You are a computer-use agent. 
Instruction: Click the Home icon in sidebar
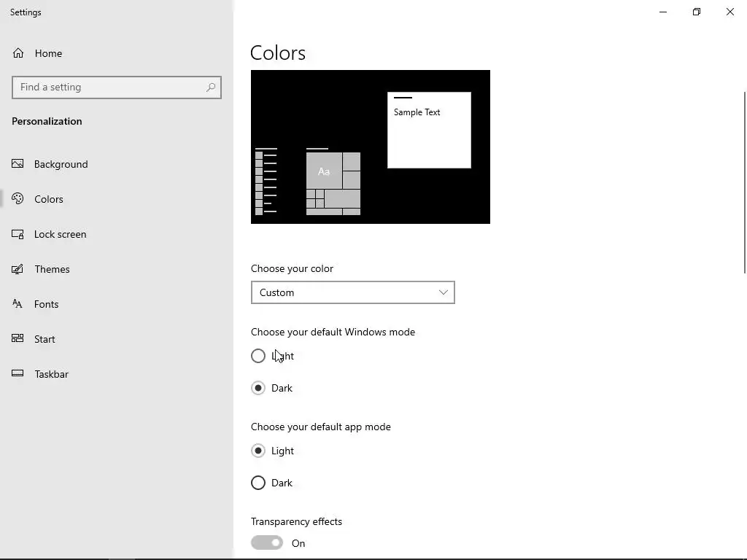click(19, 53)
